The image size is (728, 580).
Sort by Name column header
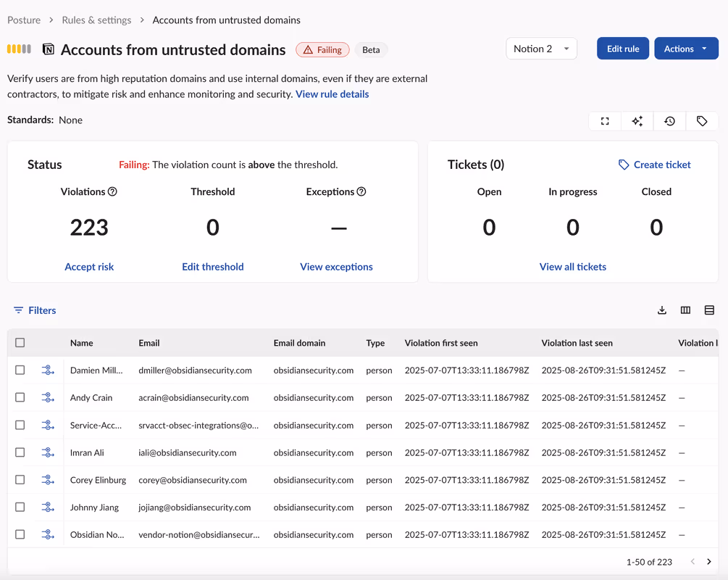click(82, 343)
